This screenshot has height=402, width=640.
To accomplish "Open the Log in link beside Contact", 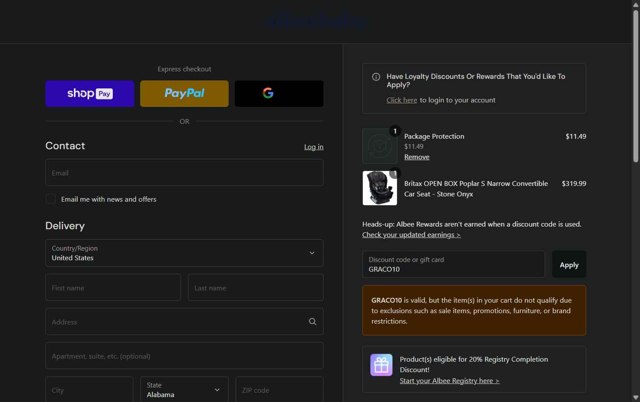I will (313, 147).
